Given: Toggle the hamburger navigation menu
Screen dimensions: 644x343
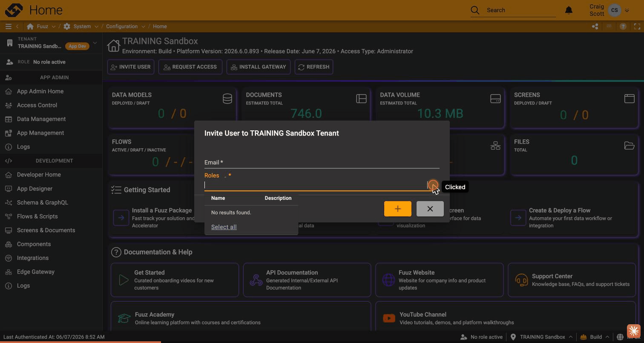Looking at the screenshot, I should pyautogui.click(x=8, y=26).
